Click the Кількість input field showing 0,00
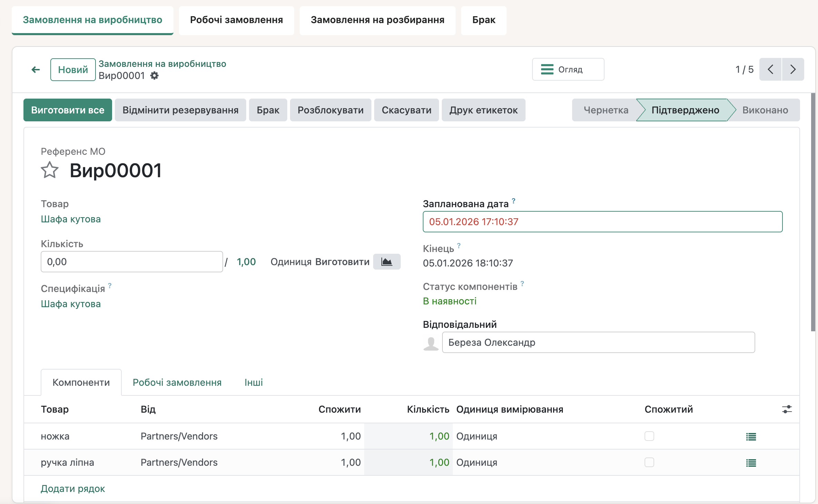The height and width of the screenshot is (504, 818). click(x=132, y=262)
